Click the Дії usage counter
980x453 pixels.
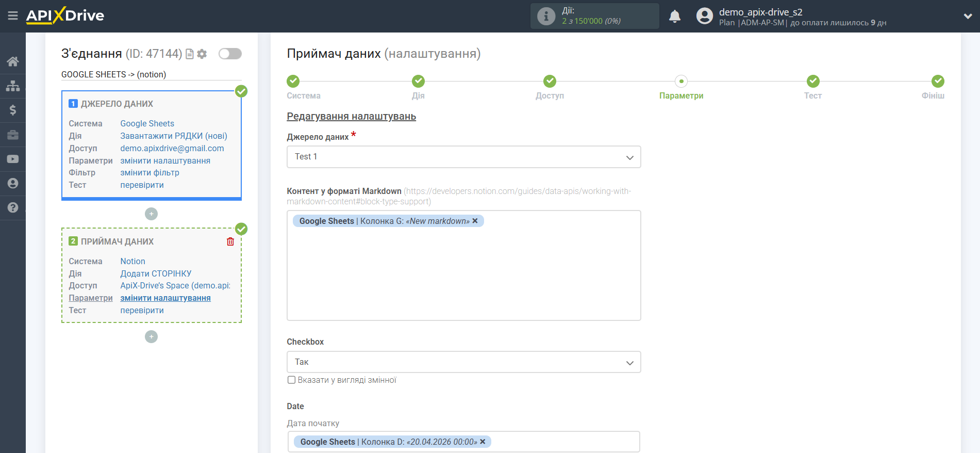pos(594,16)
